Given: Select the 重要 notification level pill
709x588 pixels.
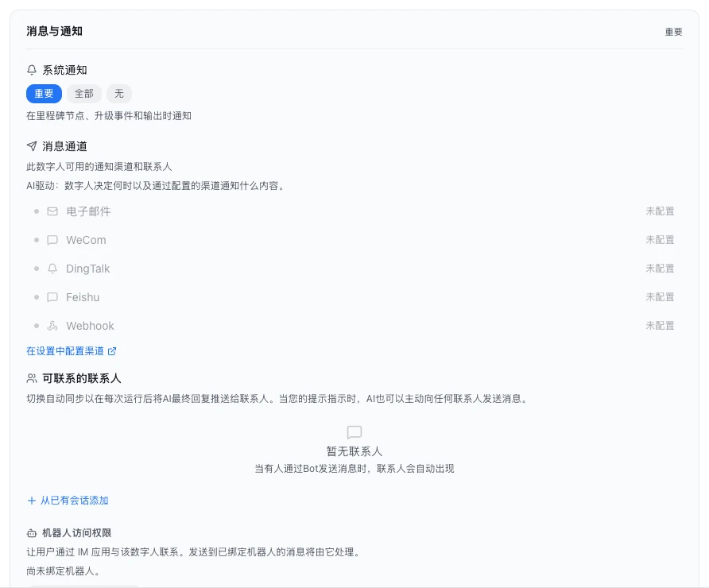Looking at the screenshot, I should (44, 94).
